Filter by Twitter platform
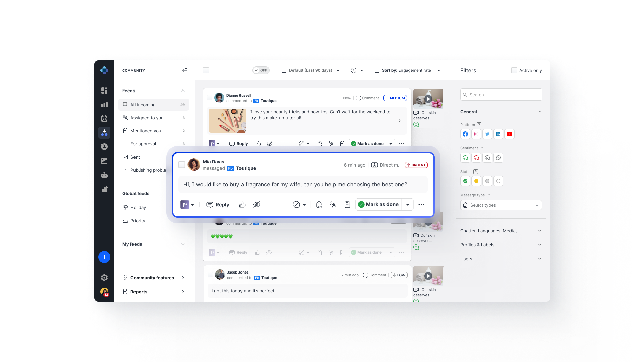 tap(487, 134)
